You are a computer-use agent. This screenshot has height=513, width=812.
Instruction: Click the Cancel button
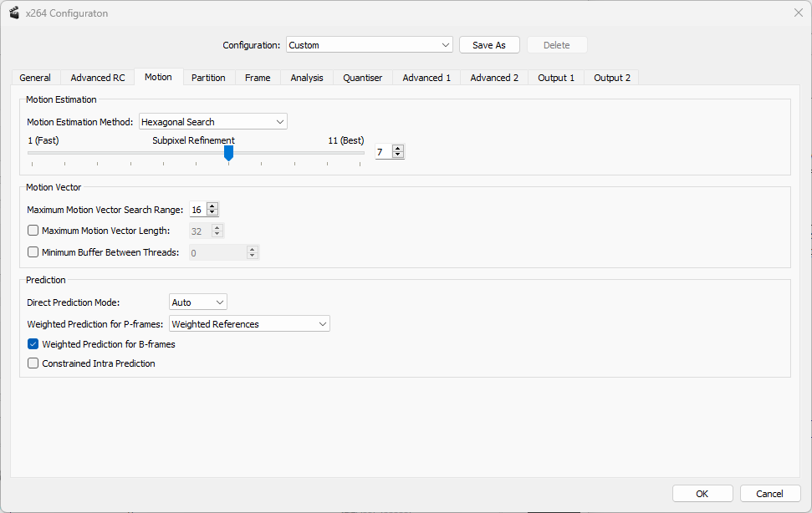[769, 493]
